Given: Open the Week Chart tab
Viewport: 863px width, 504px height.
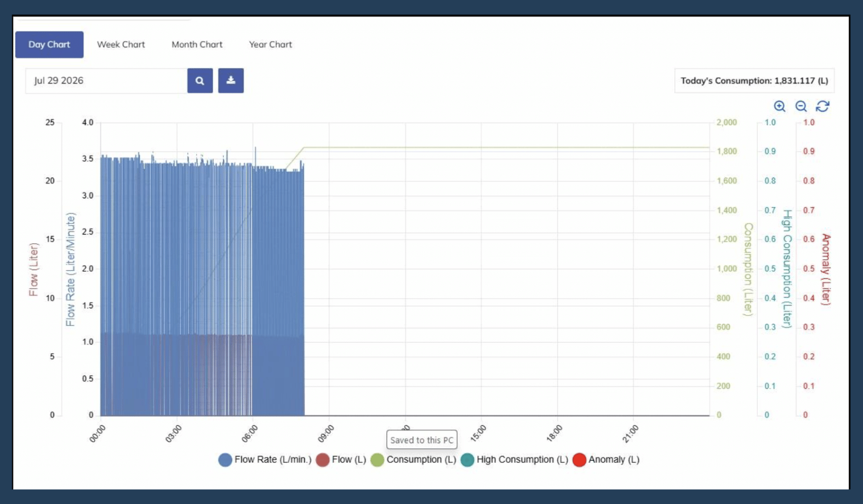Looking at the screenshot, I should pyautogui.click(x=121, y=44).
